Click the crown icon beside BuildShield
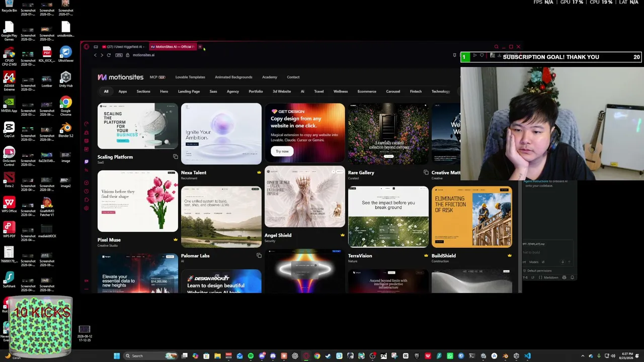 (x=509, y=255)
